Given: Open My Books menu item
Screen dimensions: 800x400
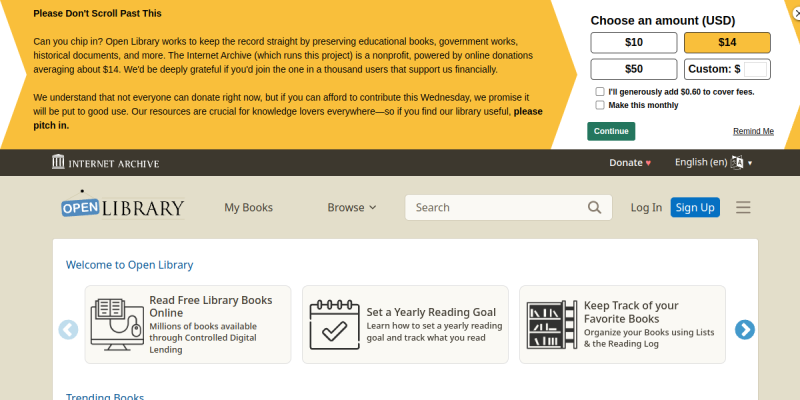Looking at the screenshot, I should click(x=248, y=207).
